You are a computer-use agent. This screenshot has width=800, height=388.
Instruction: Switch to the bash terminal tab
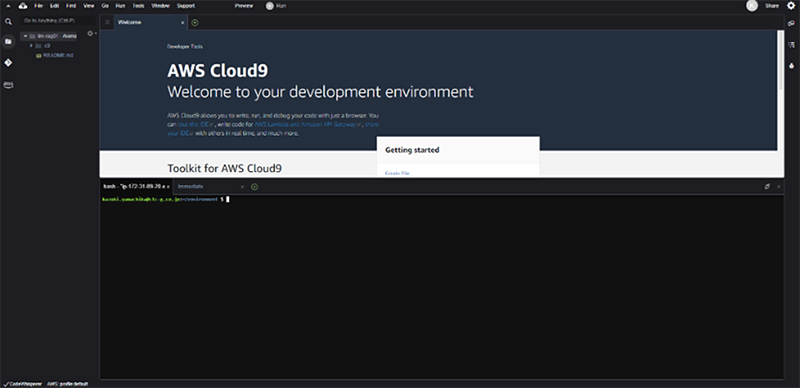[x=136, y=186]
